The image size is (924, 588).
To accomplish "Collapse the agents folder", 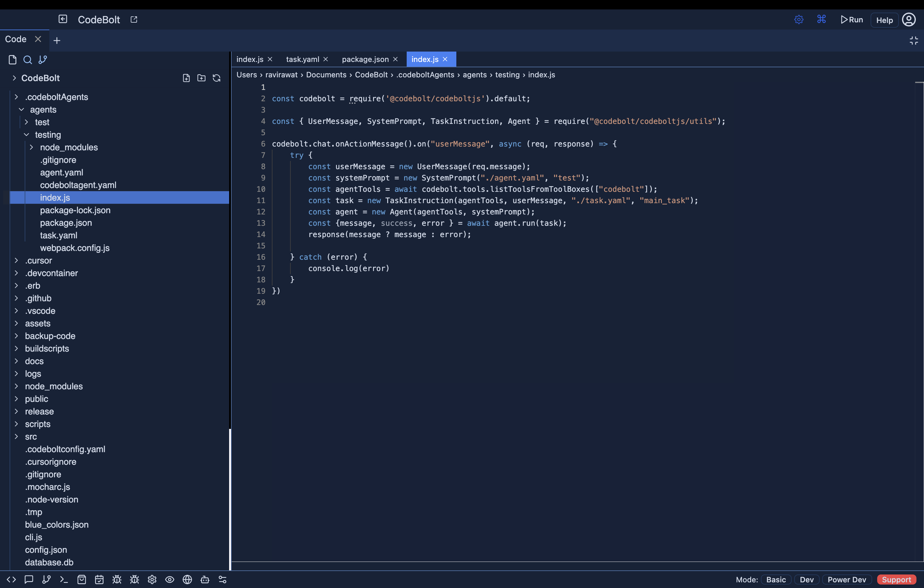I will (x=21, y=109).
